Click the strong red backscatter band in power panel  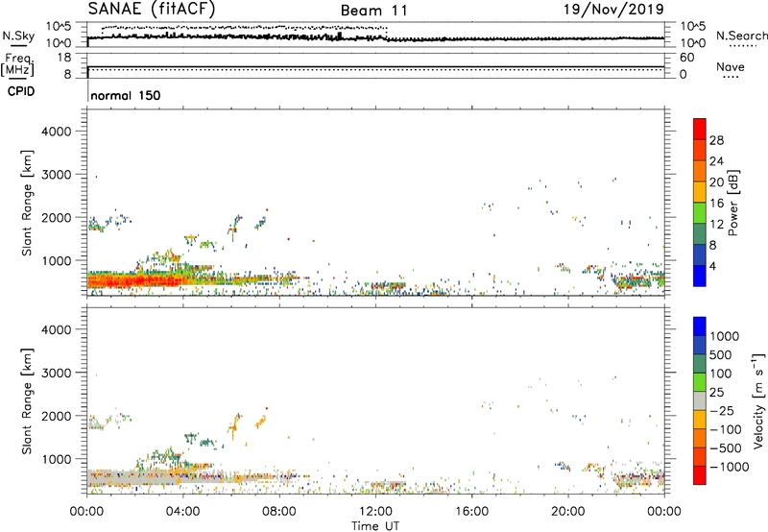coord(132,281)
